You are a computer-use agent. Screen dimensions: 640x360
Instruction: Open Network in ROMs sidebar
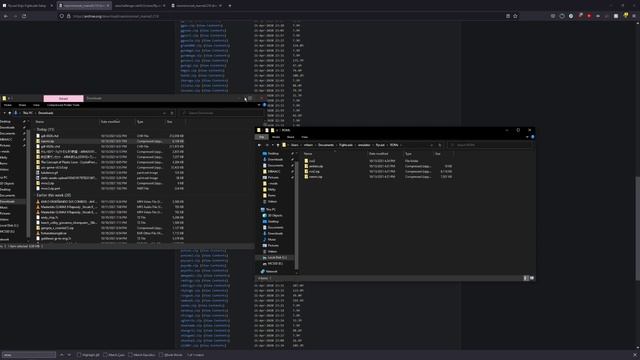(x=271, y=271)
